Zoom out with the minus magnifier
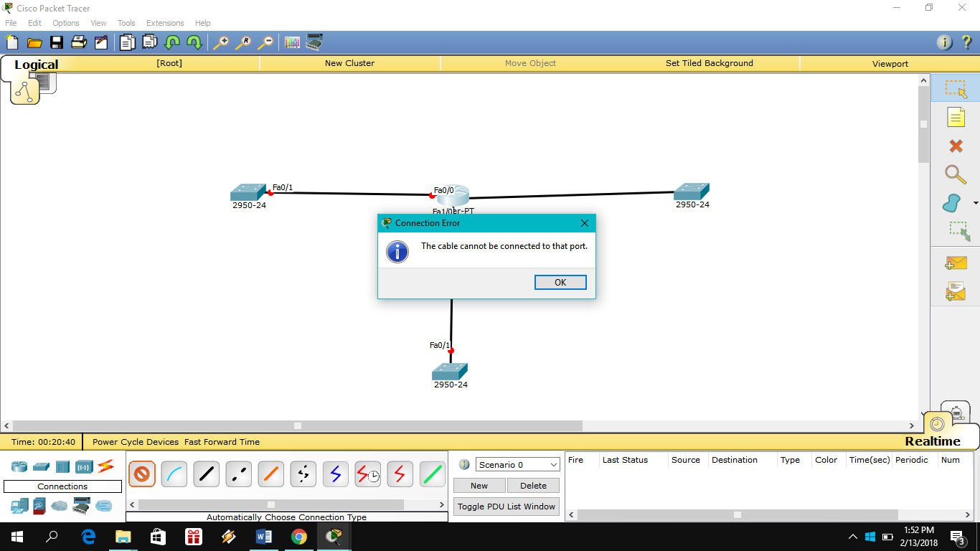 pos(265,42)
